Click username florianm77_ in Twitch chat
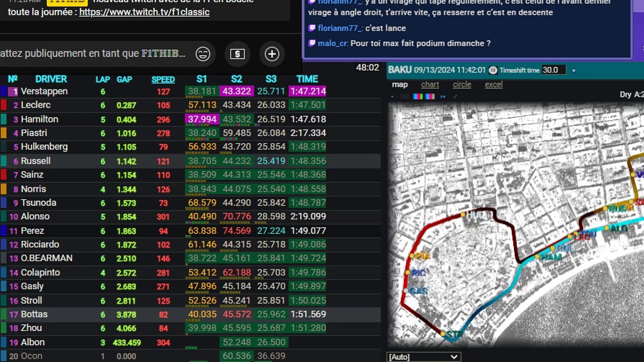This screenshot has width=644, height=362. [x=340, y=28]
